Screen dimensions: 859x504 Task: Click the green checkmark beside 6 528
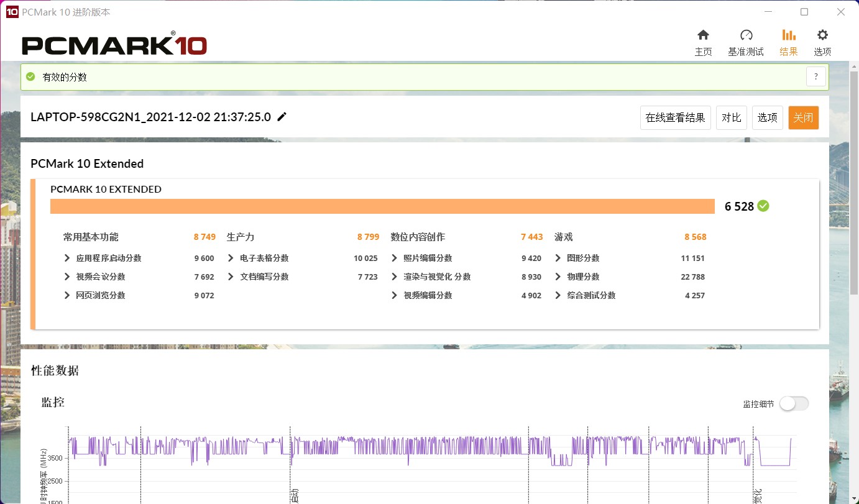pos(763,206)
